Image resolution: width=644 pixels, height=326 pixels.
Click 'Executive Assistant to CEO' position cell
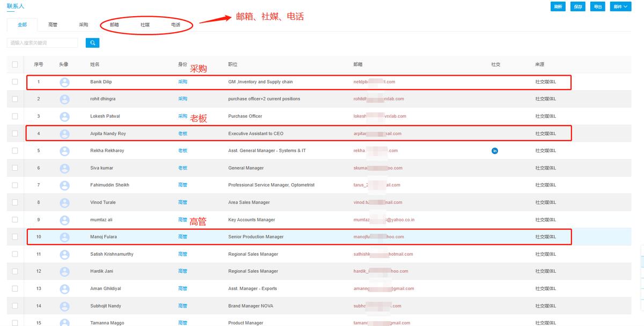255,134
